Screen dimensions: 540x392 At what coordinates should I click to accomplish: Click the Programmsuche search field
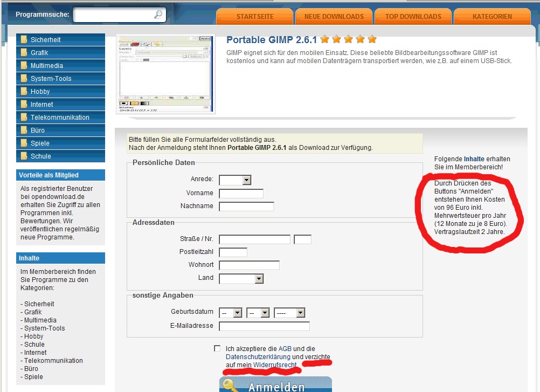click(120, 15)
